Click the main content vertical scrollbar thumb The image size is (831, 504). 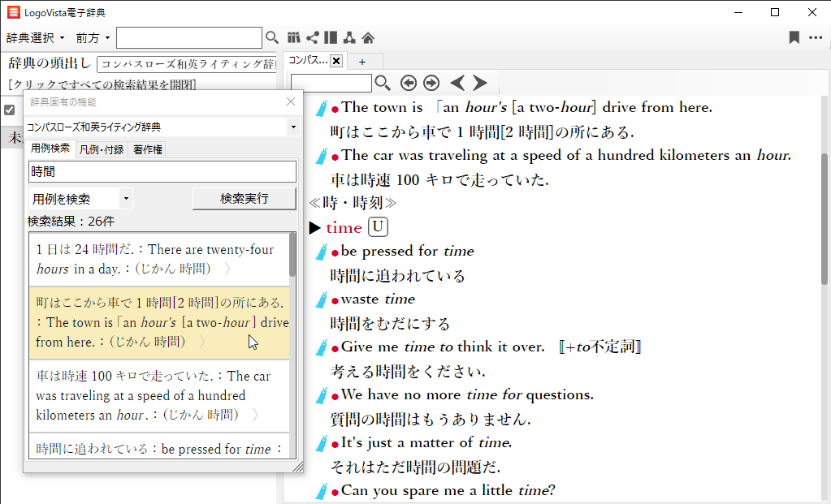point(825,218)
